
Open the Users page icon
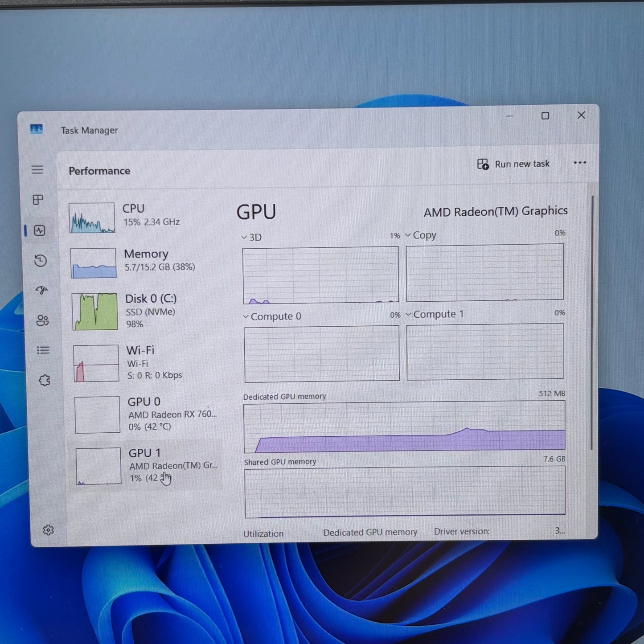[x=42, y=320]
